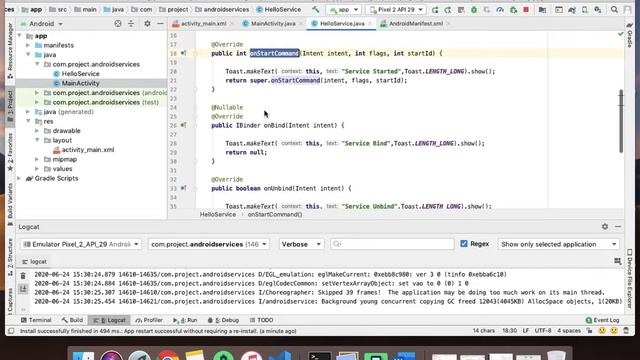Open the Pixel 2 API 29 device dropdown
Viewport: 640px width, 360px height.
[x=396, y=9]
